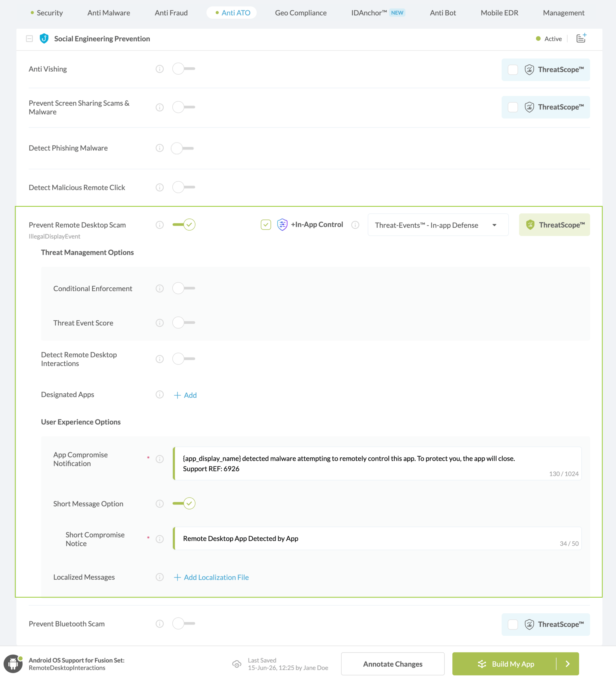Click the Threat Management Options heading
Screen dimensions: 616x681
point(87,252)
